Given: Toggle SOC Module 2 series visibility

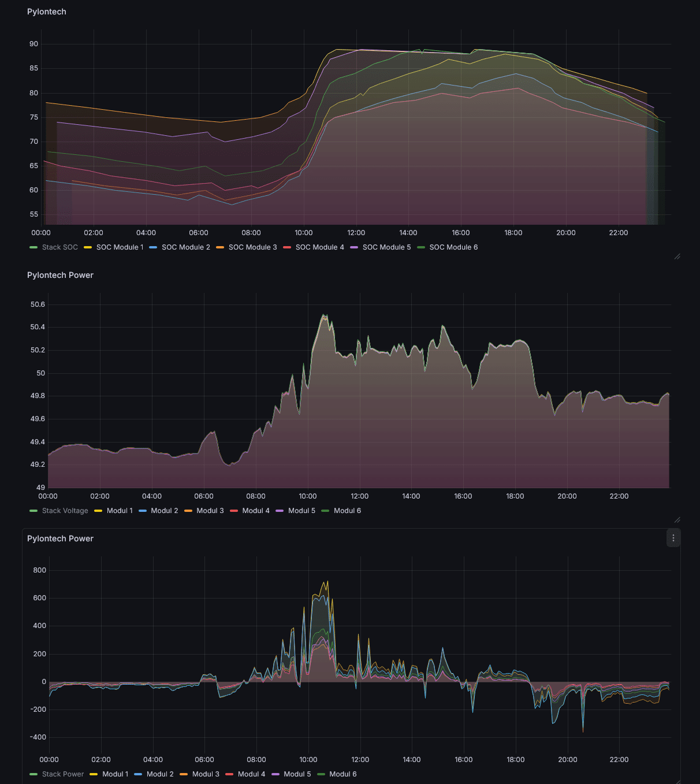Looking at the screenshot, I should coord(185,247).
